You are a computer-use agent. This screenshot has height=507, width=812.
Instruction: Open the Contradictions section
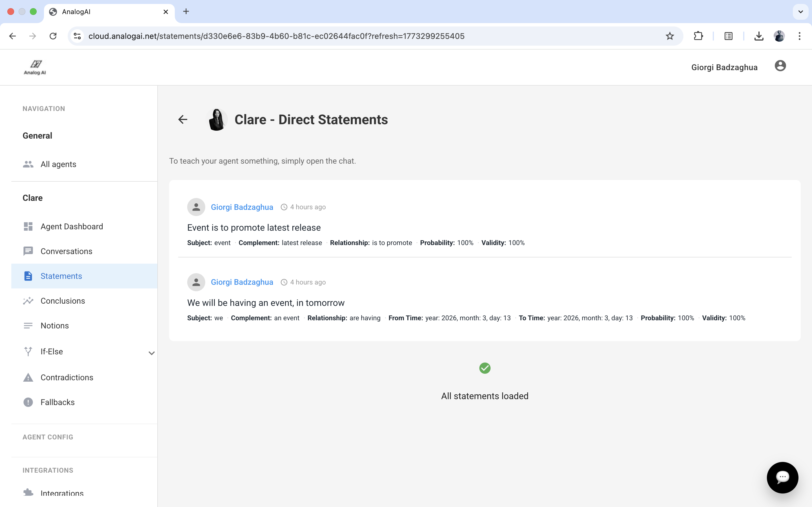pyautogui.click(x=67, y=377)
